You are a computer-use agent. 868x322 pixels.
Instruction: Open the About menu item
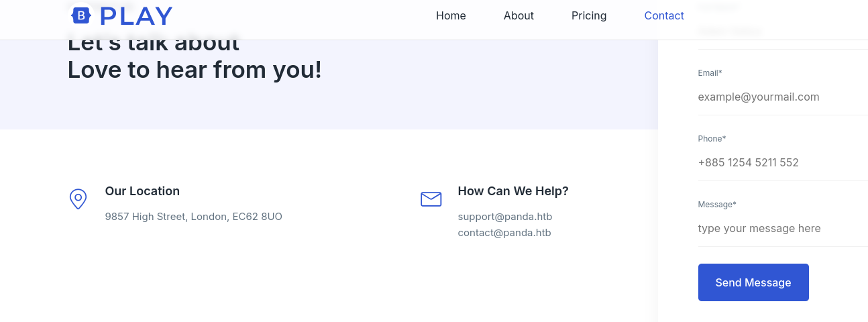click(x=519, y=15)
